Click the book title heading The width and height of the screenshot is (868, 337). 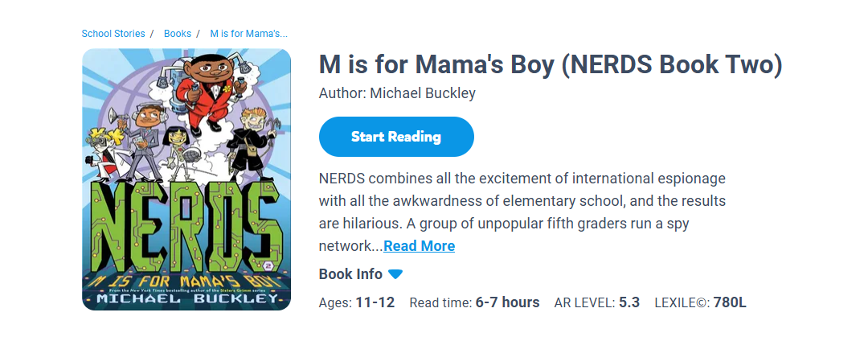tap(551, 65)
